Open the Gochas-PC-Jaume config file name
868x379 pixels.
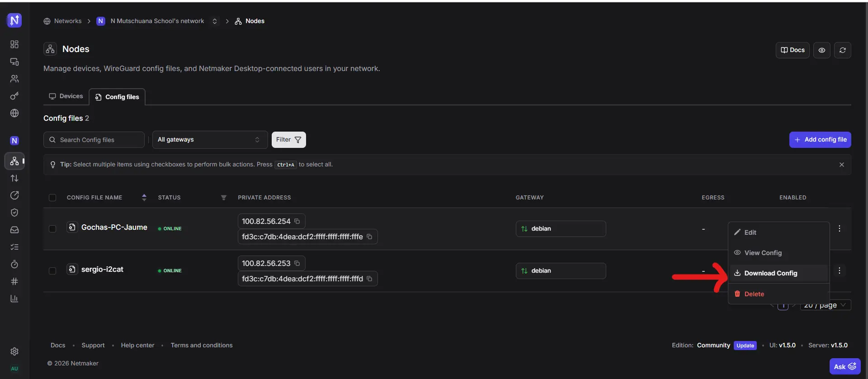(114, 227)
